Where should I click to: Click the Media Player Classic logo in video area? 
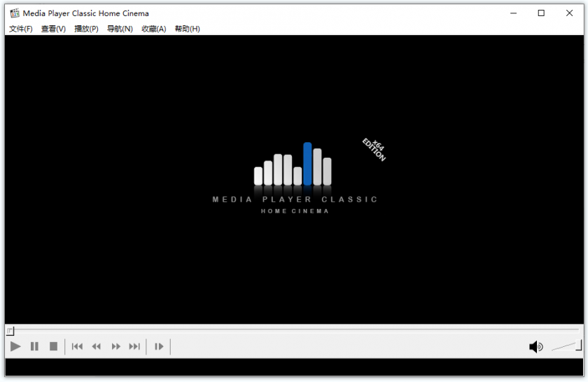[x=295, y=178]
